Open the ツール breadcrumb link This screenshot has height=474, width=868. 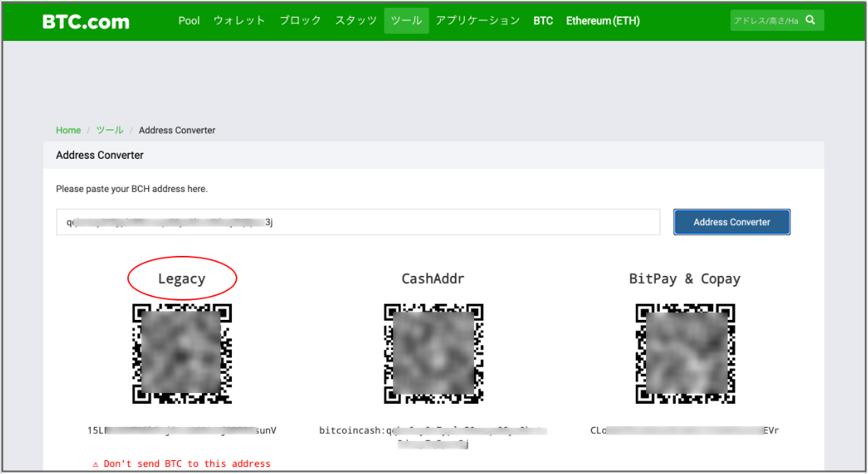(109, 130)
